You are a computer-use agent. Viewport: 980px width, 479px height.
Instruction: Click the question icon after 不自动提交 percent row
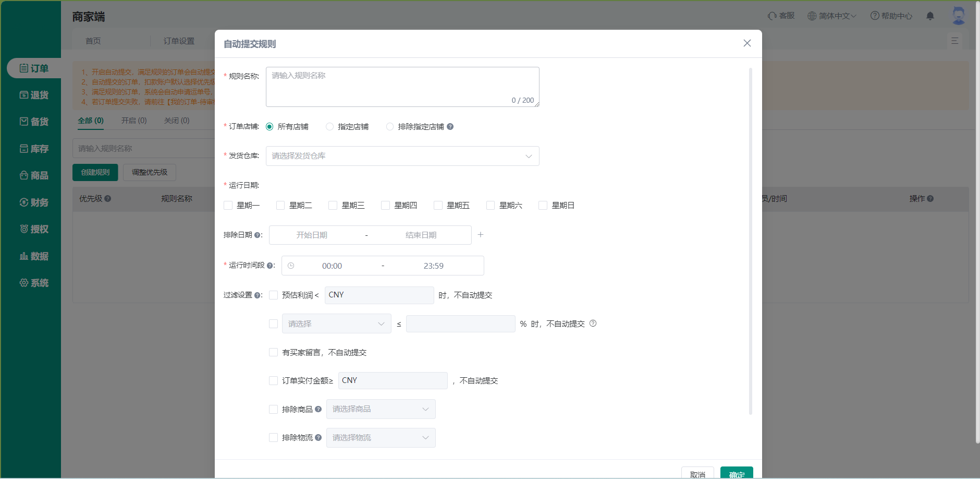tap(593, 324)
